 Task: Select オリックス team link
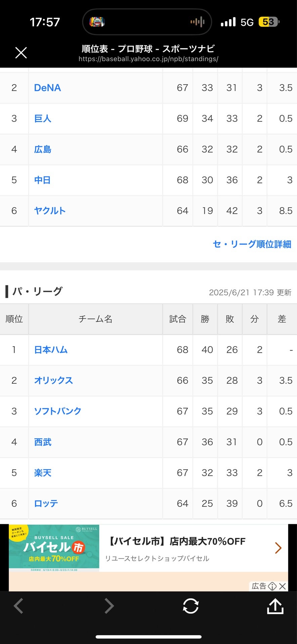click(x=53, y=380)
